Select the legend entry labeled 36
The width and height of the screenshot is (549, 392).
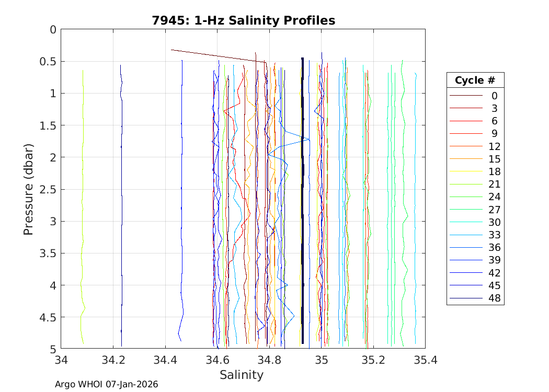[x=494, y=248]
